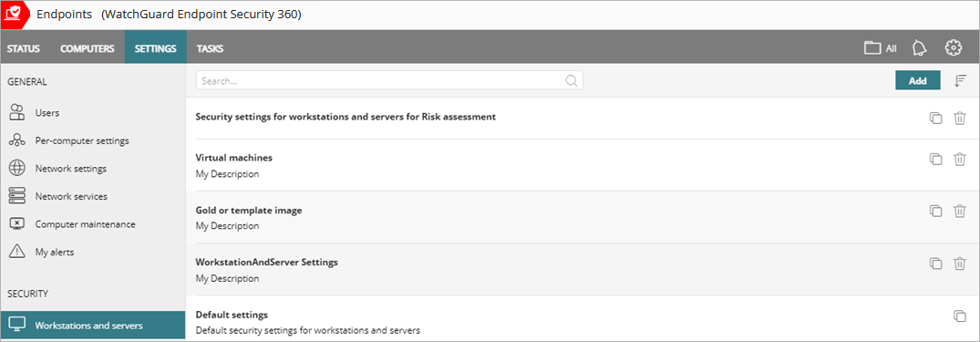Click into the Search field
Image resolution: width=980 pixels, height=342 pixels.
point(389,80)
